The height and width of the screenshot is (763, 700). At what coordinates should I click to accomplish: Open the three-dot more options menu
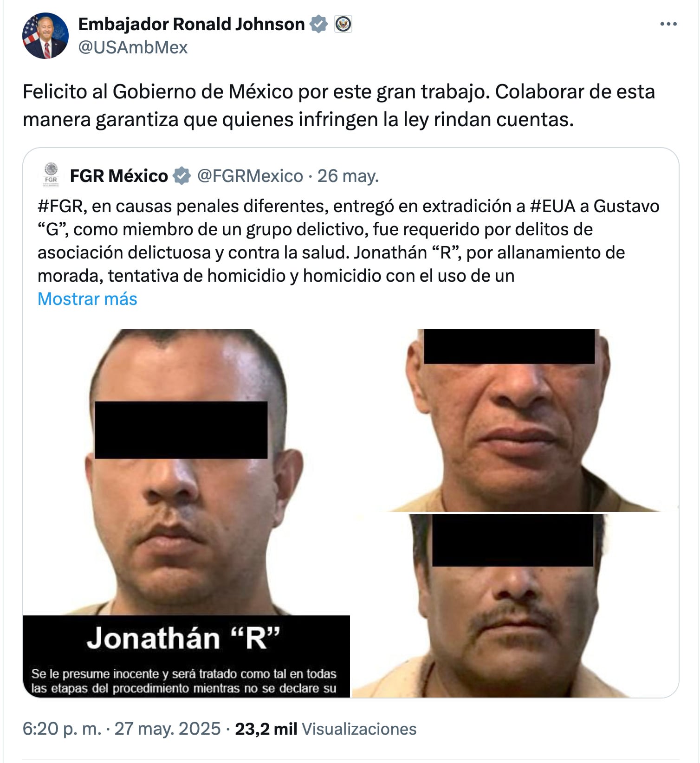tap(668, 24)
